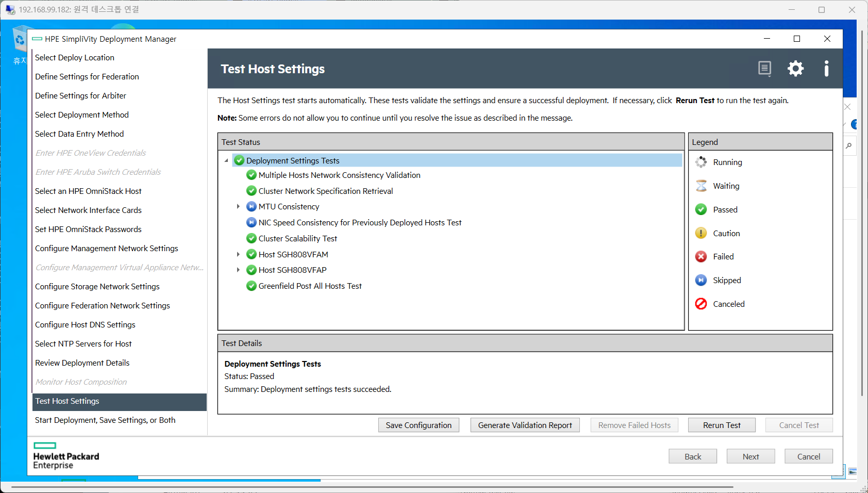Select the Test Host Settings step
The height and width of the screenshot is (493, 868).
(x=120, y=401)
